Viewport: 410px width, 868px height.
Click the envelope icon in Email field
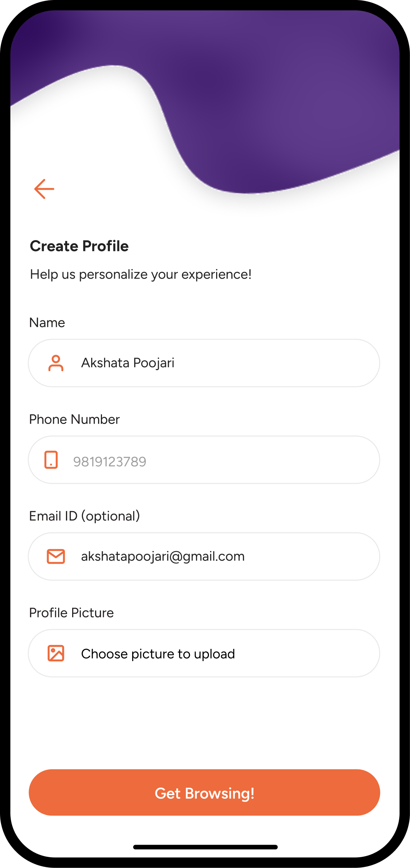56,556
